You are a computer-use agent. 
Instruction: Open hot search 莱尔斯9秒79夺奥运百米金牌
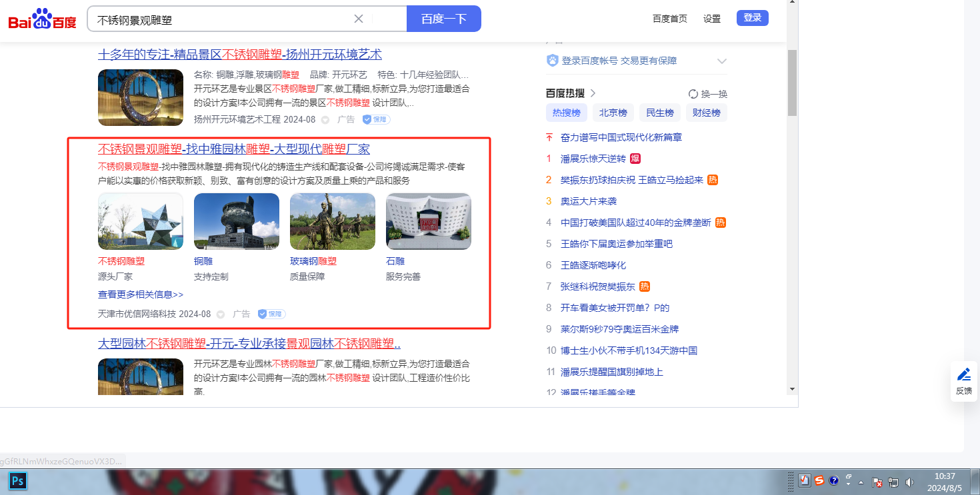click(619, 329)
